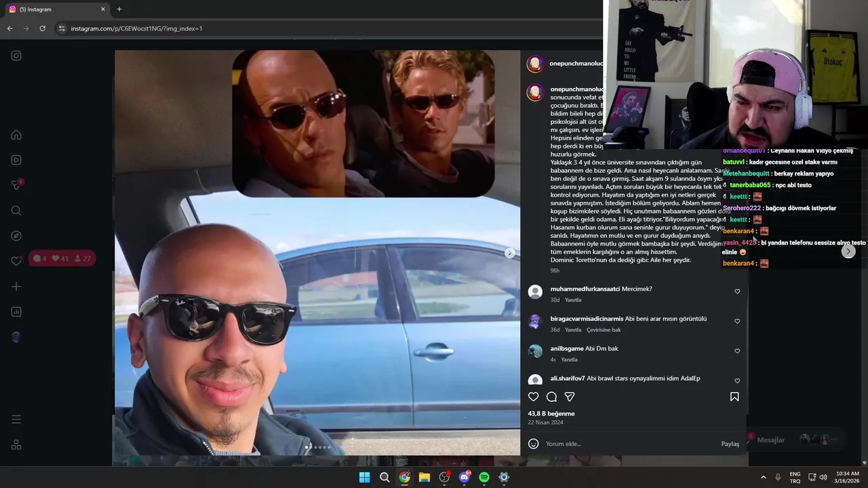
Task: Click the notification count bubble near the heart
Action: point(63,258)
